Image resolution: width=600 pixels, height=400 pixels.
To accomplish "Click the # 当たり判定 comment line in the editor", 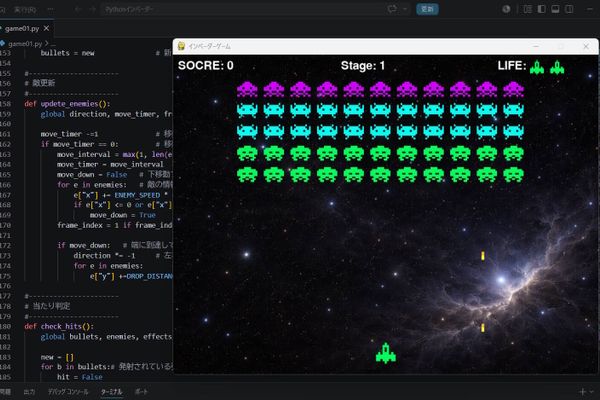I will click(47, 306).
